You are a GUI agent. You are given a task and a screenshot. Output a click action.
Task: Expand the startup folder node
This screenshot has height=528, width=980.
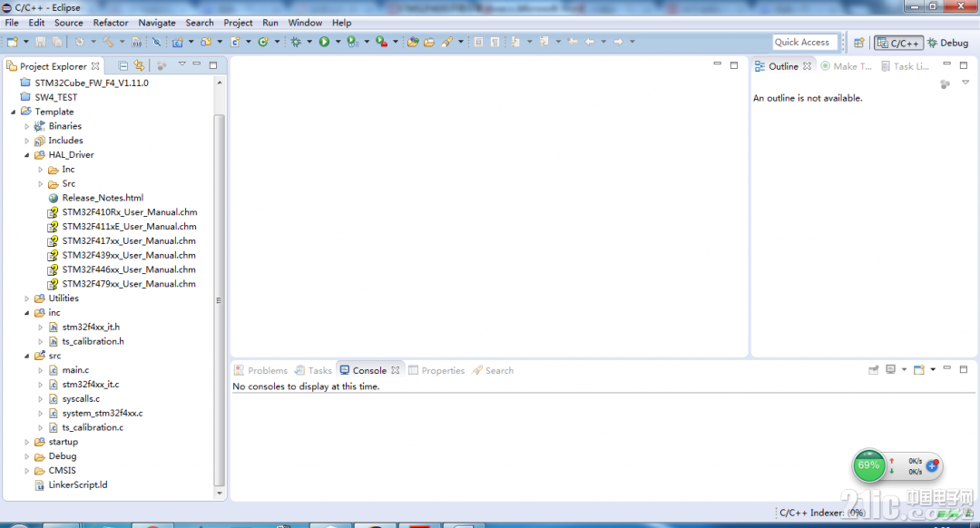point(27,442)
